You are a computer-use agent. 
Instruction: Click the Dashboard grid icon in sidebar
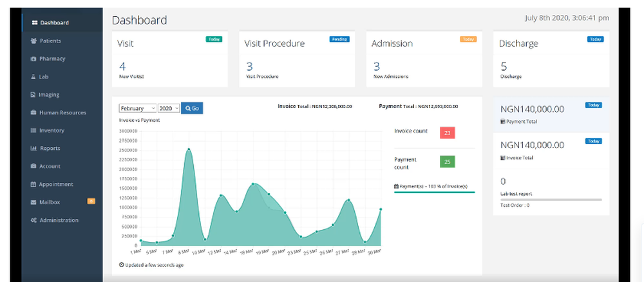(x=35, y=23)
